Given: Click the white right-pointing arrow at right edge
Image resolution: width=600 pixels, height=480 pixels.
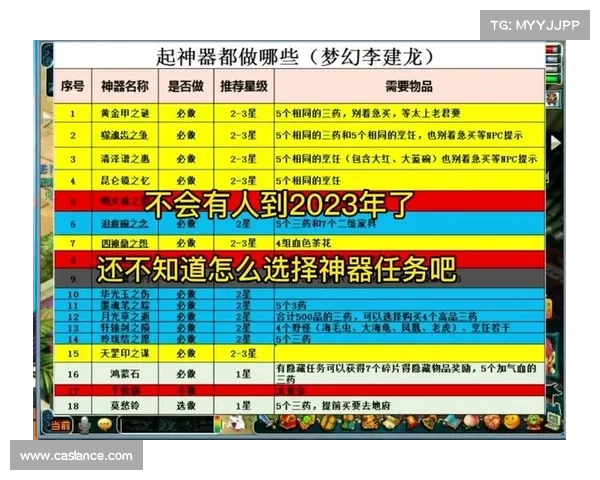Looking at the screenshot, I should (556, 143).
